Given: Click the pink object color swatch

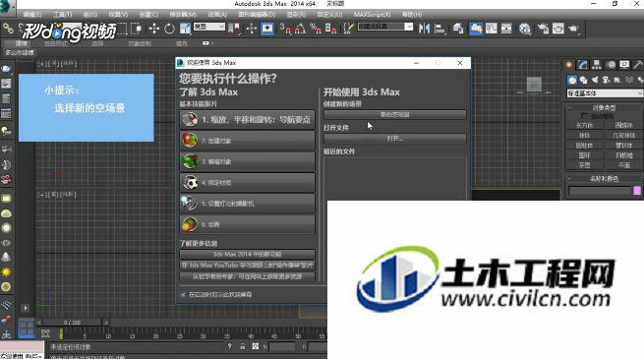Looking at the screenshot, I should coord(637,191).
